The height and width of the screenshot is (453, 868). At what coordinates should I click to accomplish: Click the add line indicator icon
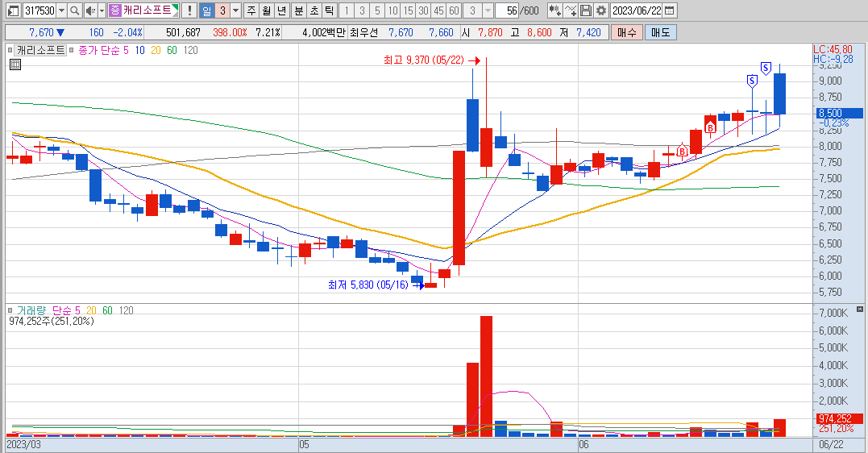(x=570, y=10)
